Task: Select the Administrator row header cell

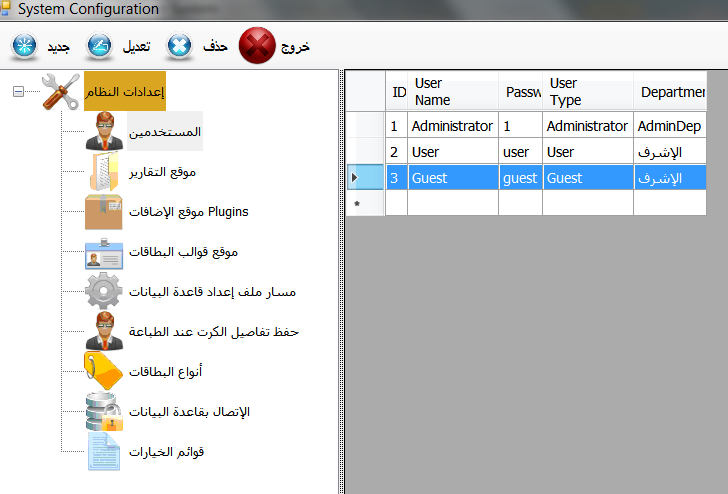Action: [355, 126]
